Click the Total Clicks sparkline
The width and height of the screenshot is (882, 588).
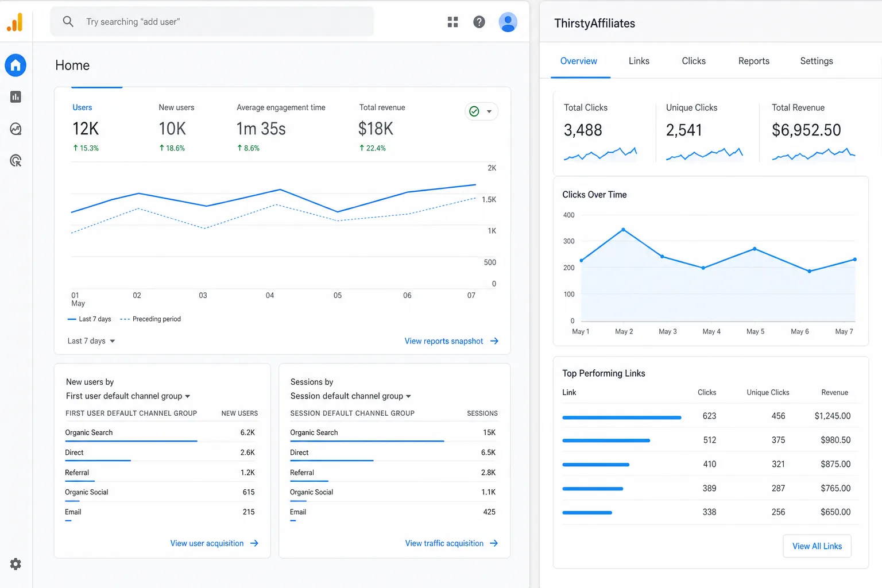point(601,153)
